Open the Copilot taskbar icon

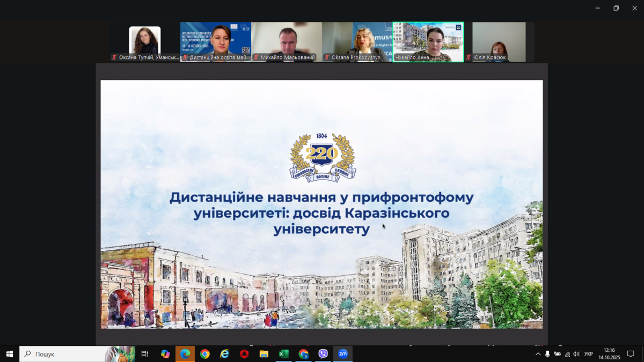[165, 354]
